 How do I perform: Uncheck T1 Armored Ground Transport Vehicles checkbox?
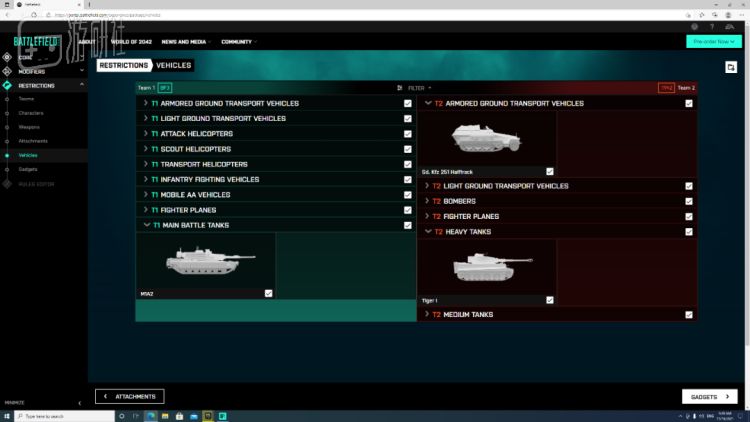pos(408,103)
